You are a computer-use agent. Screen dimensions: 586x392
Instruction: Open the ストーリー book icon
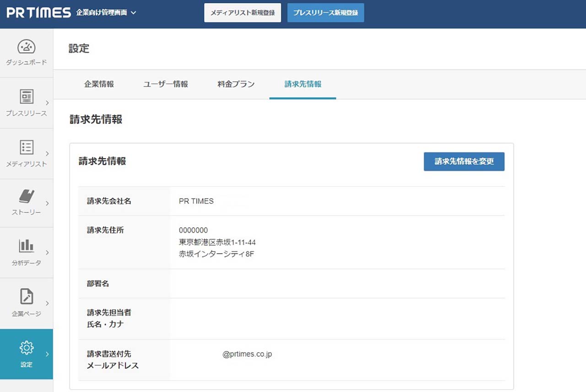coord(26,197)
